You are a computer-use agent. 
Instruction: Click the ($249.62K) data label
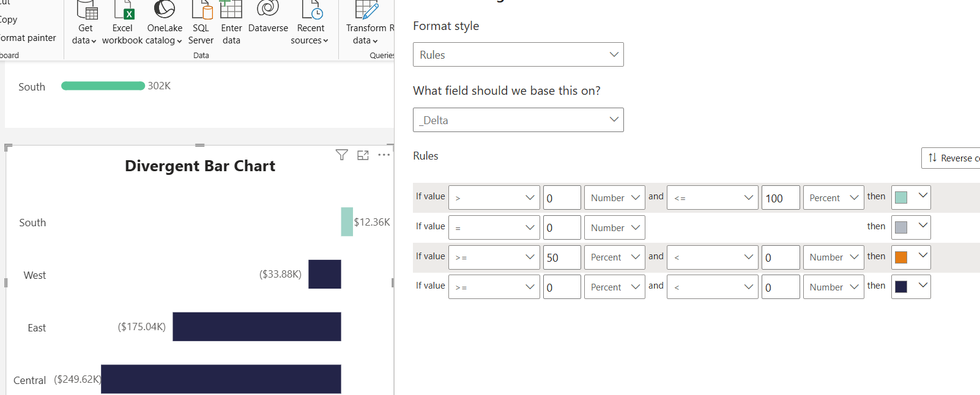(78, 379)
